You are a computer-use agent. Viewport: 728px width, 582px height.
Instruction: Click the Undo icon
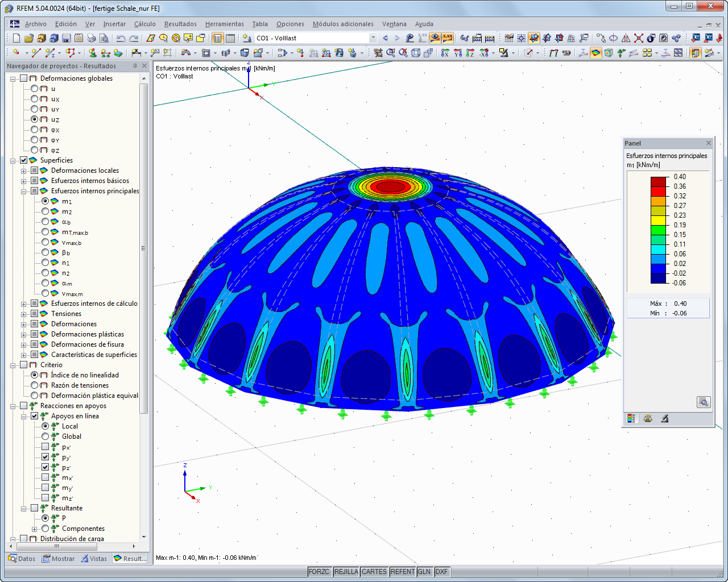point(121,38)
